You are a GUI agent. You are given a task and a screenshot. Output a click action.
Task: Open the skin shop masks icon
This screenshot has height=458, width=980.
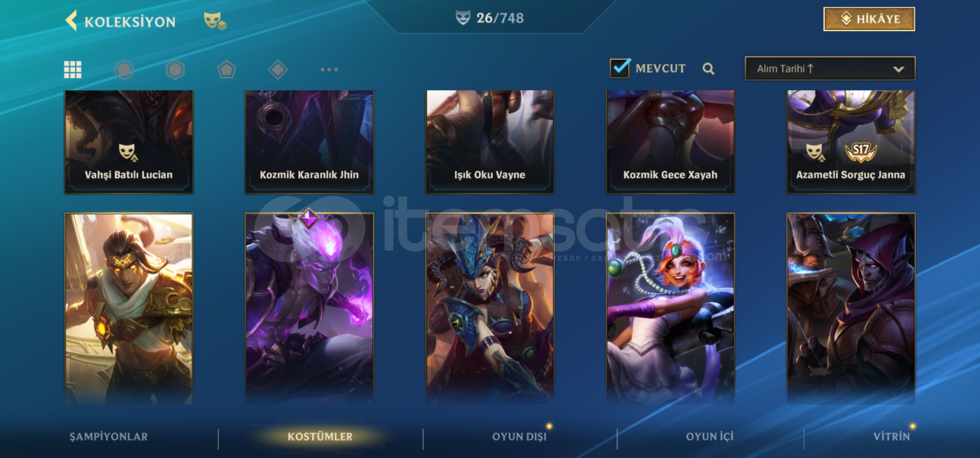pyautogui.click(x=215, y=21)
